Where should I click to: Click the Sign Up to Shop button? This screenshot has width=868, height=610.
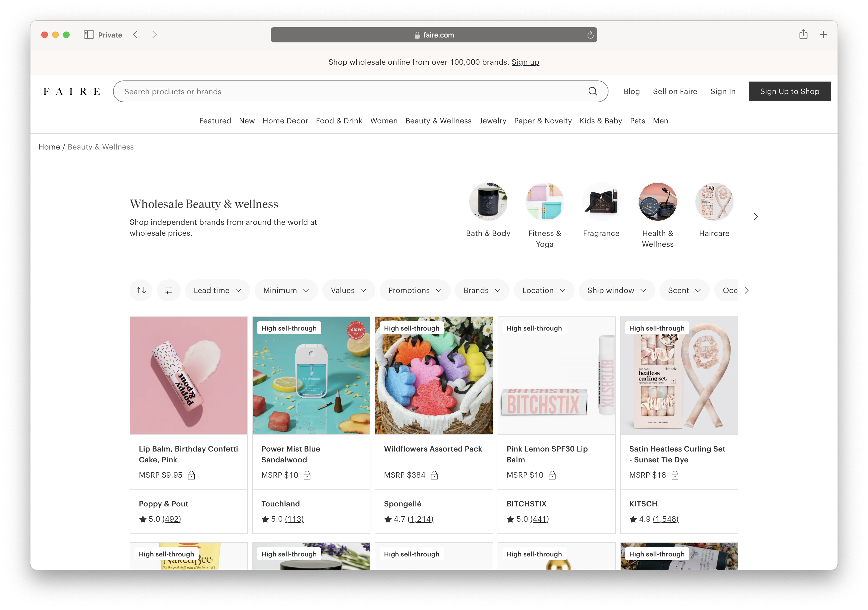point(789,91)
